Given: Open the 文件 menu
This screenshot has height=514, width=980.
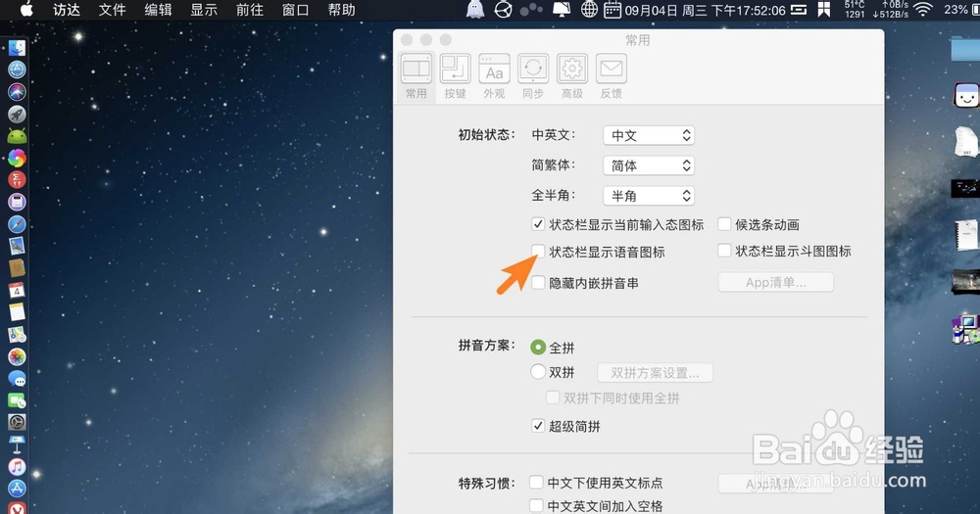Looking at the screenshot, I should 113,10.
